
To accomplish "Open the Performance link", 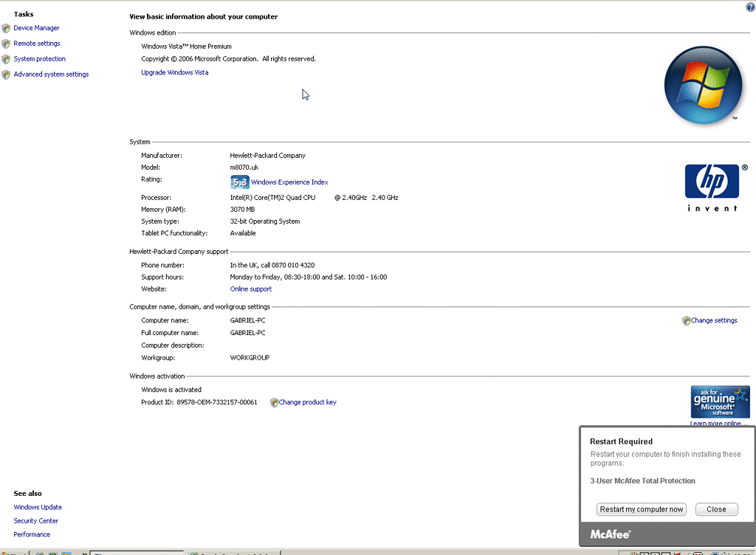I will click(x=32, y=534).
